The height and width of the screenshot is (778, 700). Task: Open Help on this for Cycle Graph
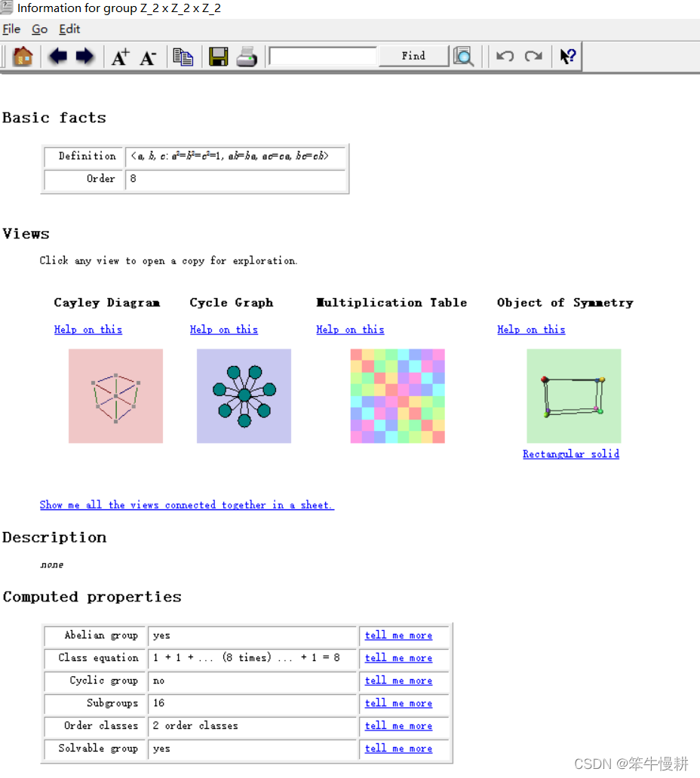pyautogui.click(x=224, y=330)
